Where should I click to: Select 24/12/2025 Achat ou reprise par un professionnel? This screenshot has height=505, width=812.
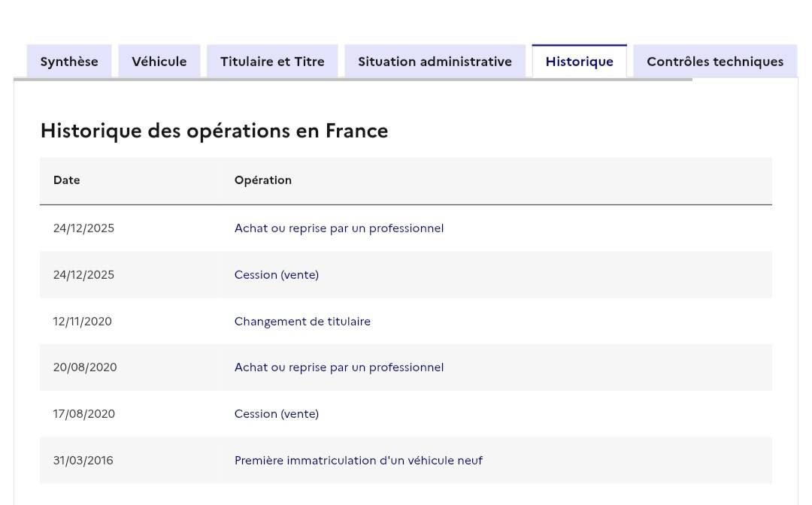click(339, 228)
